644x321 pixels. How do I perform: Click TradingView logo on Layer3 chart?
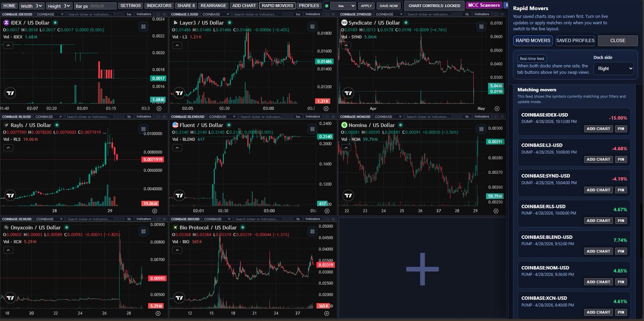[179, 93]
